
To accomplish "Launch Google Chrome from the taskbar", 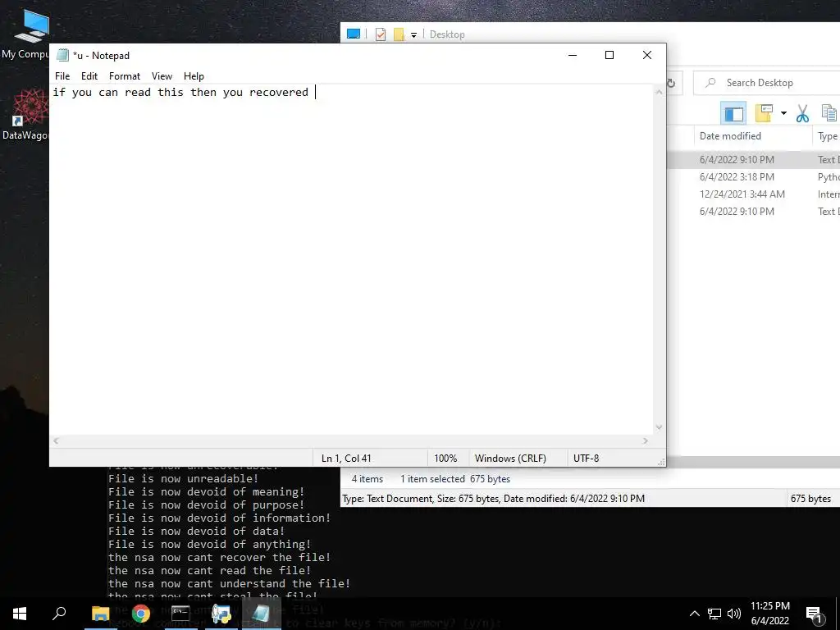I will (141, 614).
